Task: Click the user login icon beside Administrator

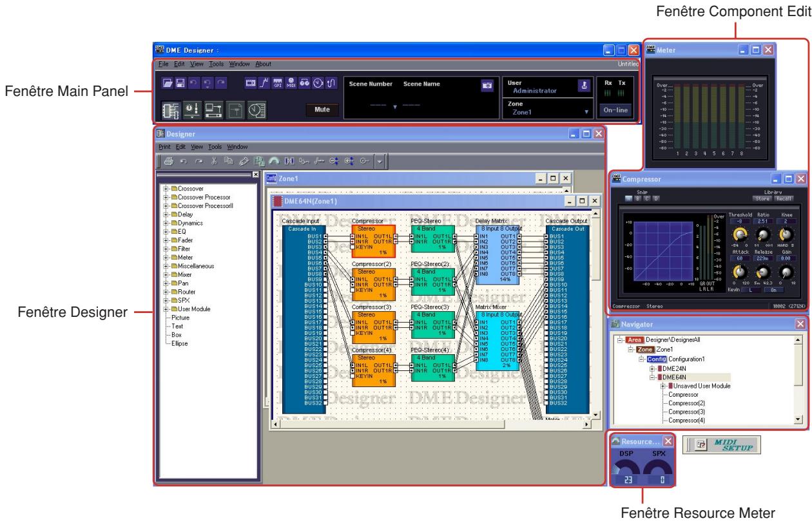Action: coord(585,84)
